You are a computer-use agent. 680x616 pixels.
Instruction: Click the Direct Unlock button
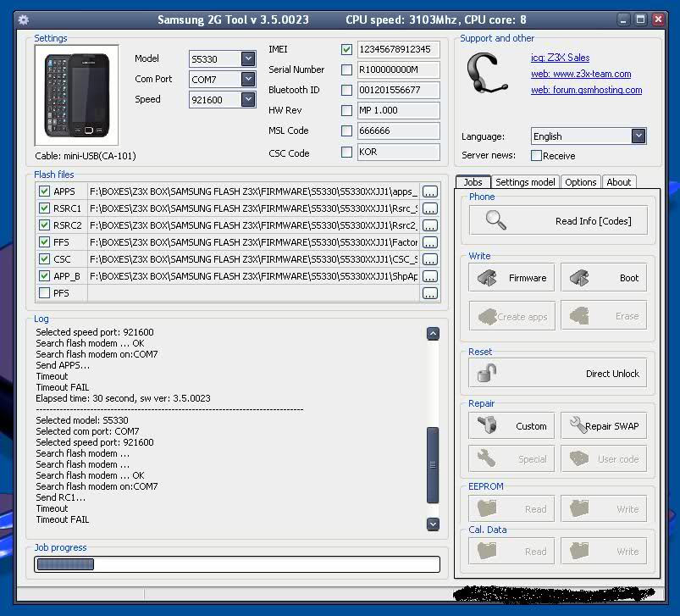(x=558, y=373)
